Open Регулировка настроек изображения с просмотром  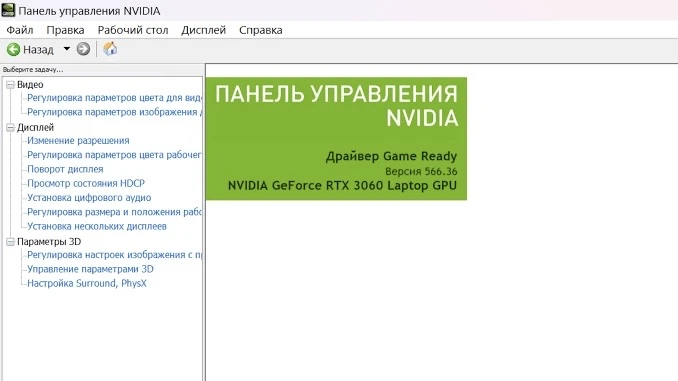pos(114,255)
